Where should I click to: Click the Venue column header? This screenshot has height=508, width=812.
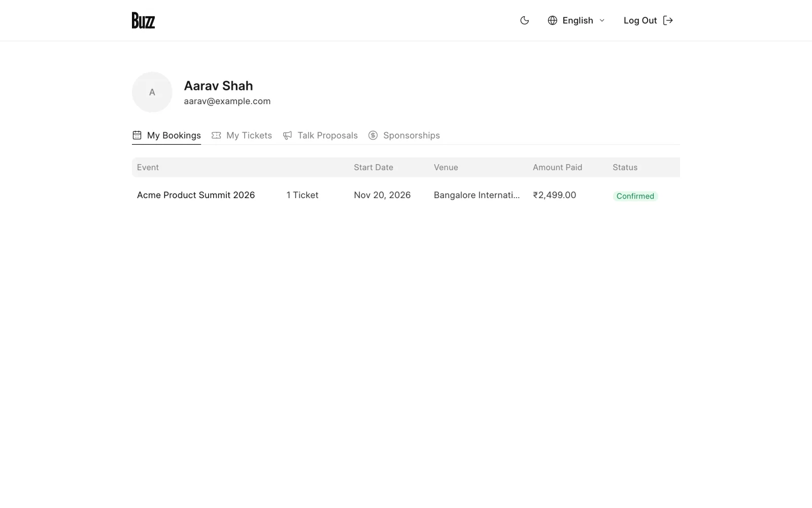tap(446, 167)
